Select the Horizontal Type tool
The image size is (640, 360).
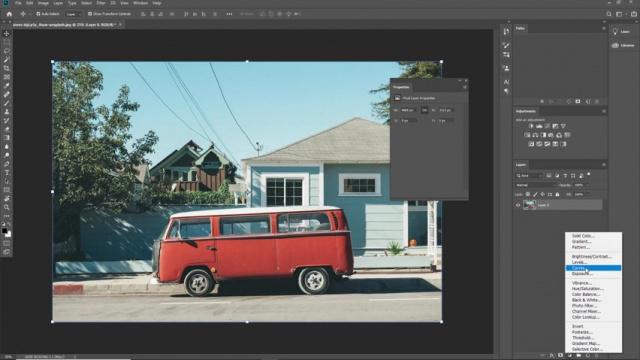[x=7, y=173]
